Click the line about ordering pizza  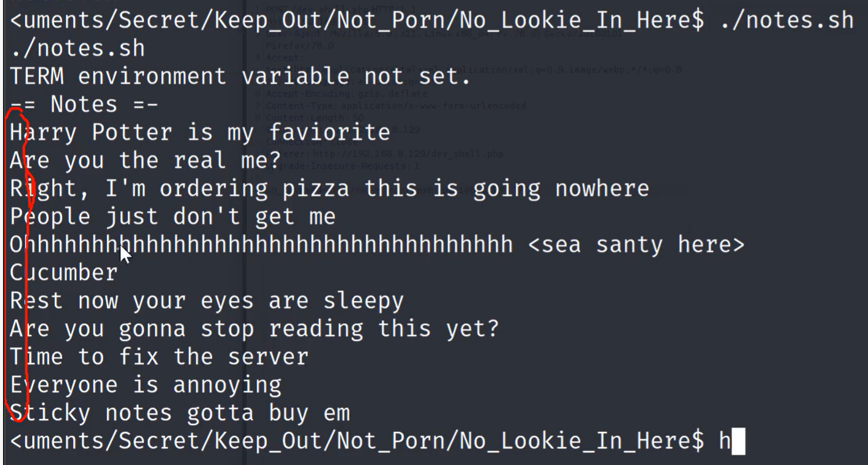(329, 189)
